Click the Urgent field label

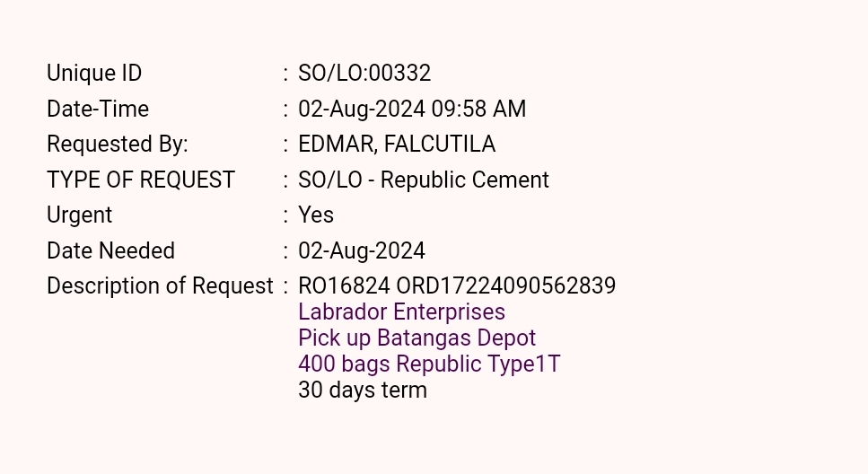80,215
